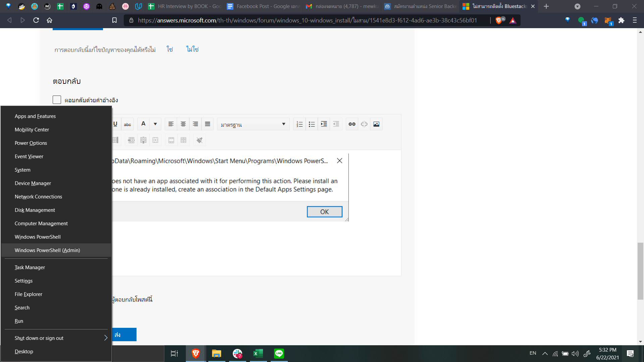Center-align text in the reply editor
Viewport: 644px width, 362px height.
point(183,124)
